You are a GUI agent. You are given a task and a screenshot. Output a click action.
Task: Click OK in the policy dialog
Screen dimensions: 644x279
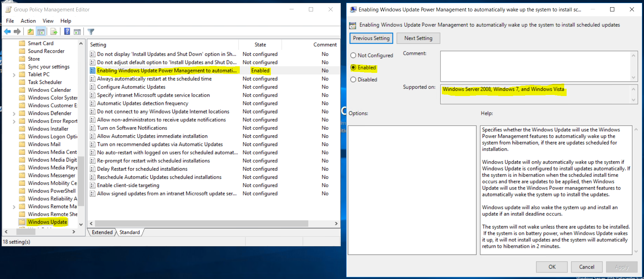(x=552, y=267)
